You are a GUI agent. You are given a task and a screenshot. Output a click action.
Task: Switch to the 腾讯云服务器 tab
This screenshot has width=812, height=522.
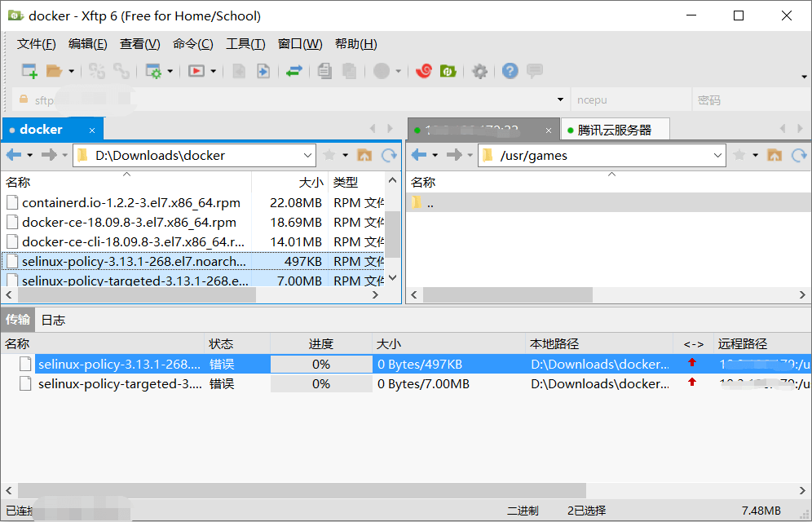tap(615, 130)
